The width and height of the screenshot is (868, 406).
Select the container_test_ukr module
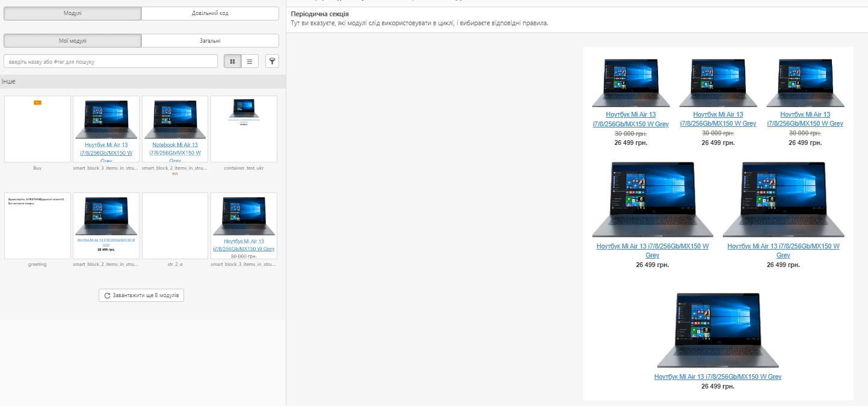244,129
